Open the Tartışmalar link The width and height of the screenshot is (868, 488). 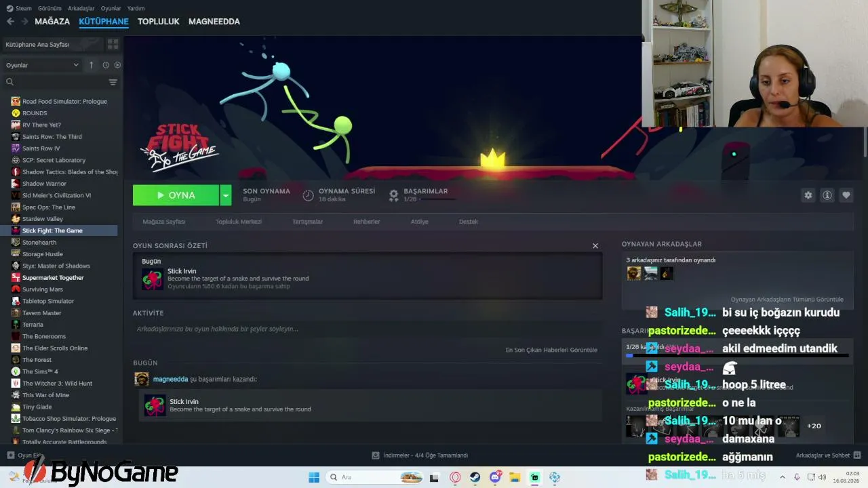pos(307,222)
